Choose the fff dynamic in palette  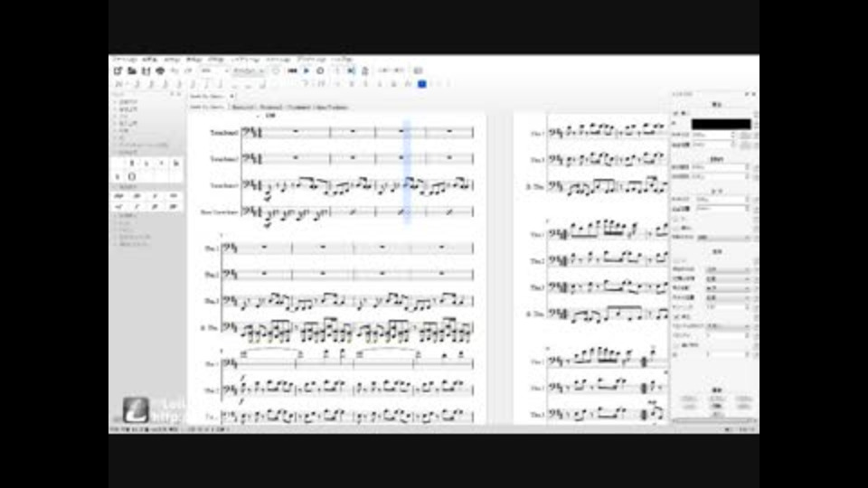(x=174, y=206)
